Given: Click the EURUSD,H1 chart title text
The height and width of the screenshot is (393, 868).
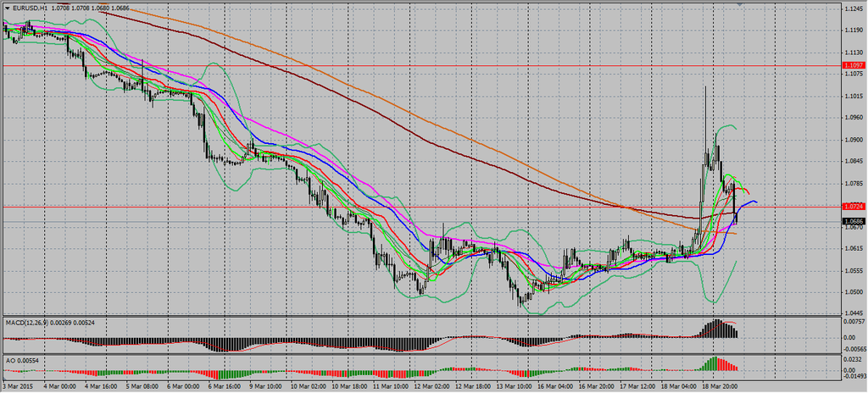Looking at the screenshot, I should point(31,6).
